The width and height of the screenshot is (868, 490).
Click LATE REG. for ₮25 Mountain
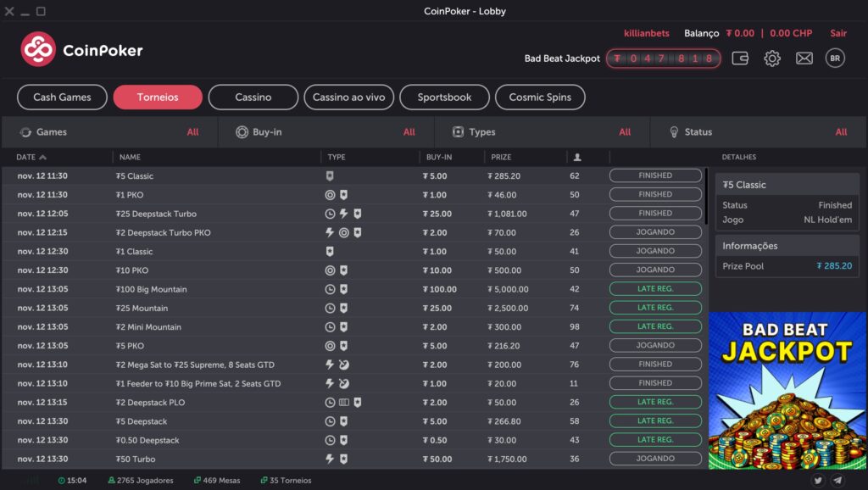[655, 308]
